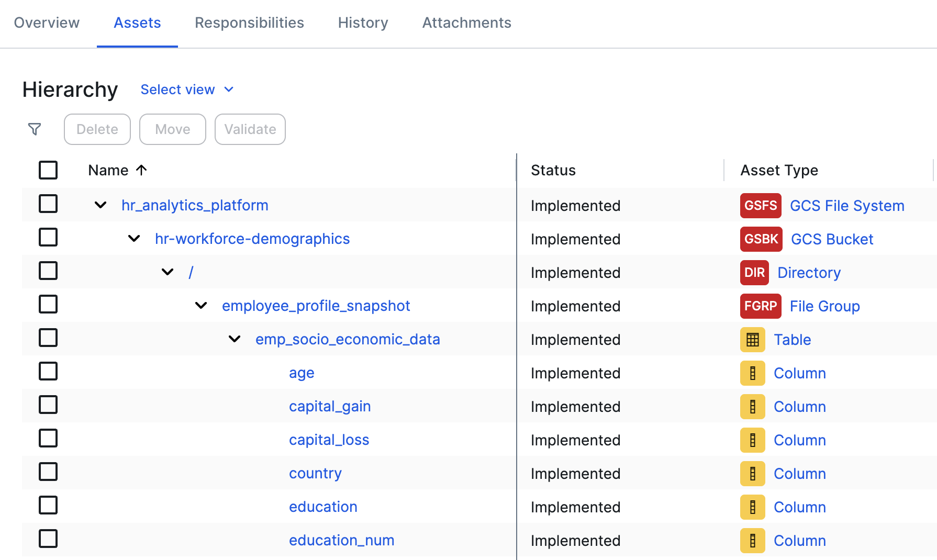The image size is (937, 560).
Task: Click the filter funnel icon
Action: point(35,129)
